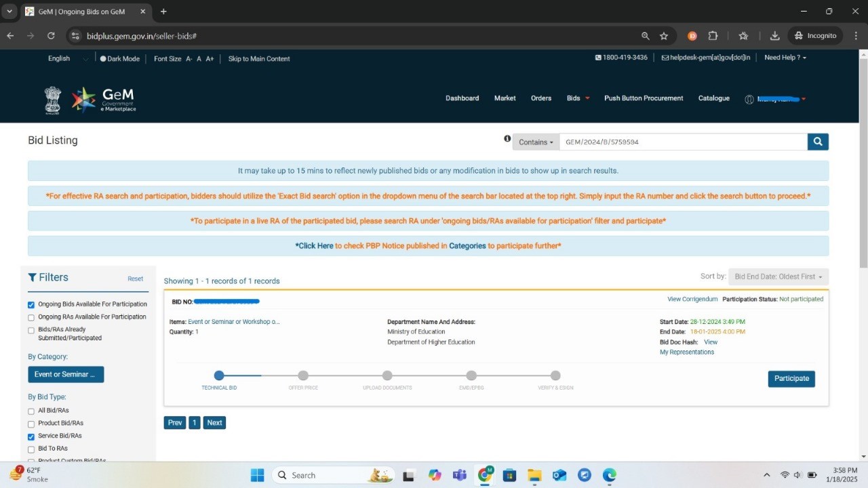Open the Contains search type dropdown
This screenshot has height=488, width=868.
tap(536, 142)
